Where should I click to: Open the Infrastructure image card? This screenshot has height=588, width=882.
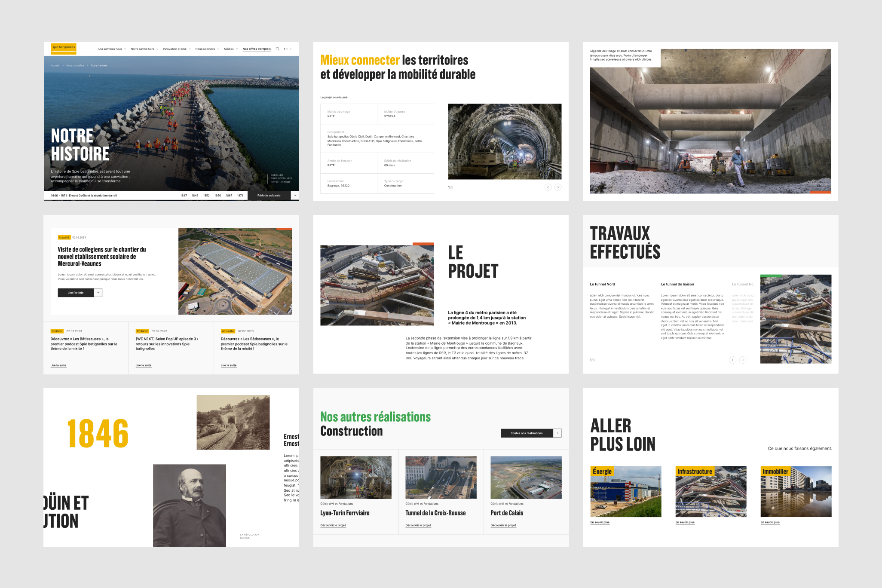pos(710,491)
